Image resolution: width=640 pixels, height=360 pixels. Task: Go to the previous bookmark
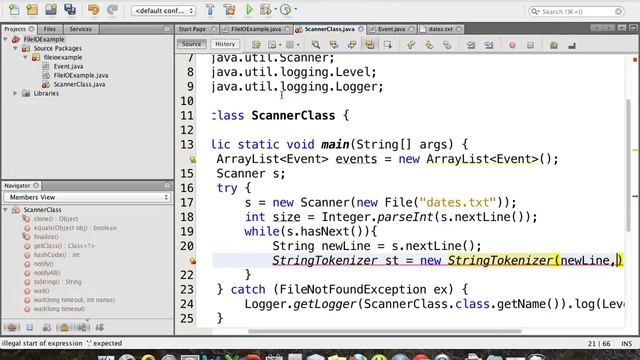pyautogui.click(x=411, y=45)
